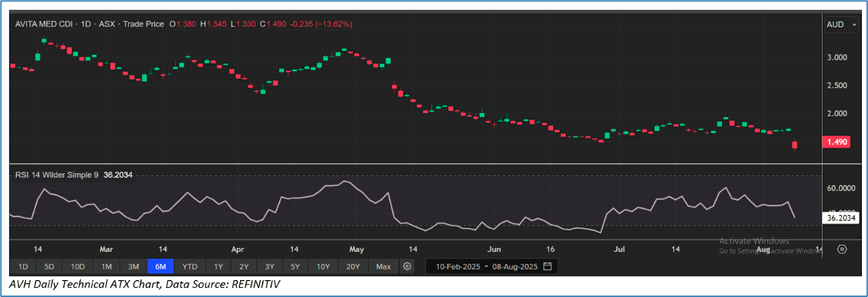Image resolution: width=868 pixels, height=297 pixels.
Task: Select the active 6M range
Action: click(161, 266)
